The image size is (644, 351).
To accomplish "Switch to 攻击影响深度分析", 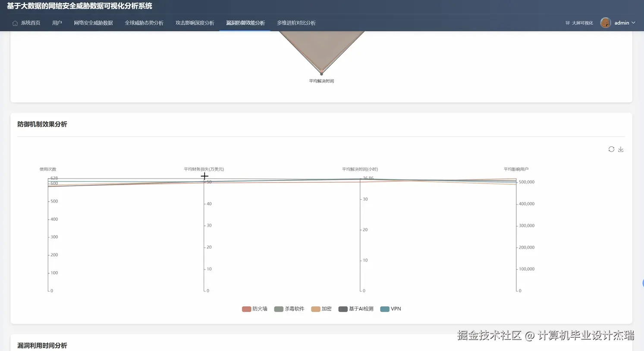I will [195, 23].
